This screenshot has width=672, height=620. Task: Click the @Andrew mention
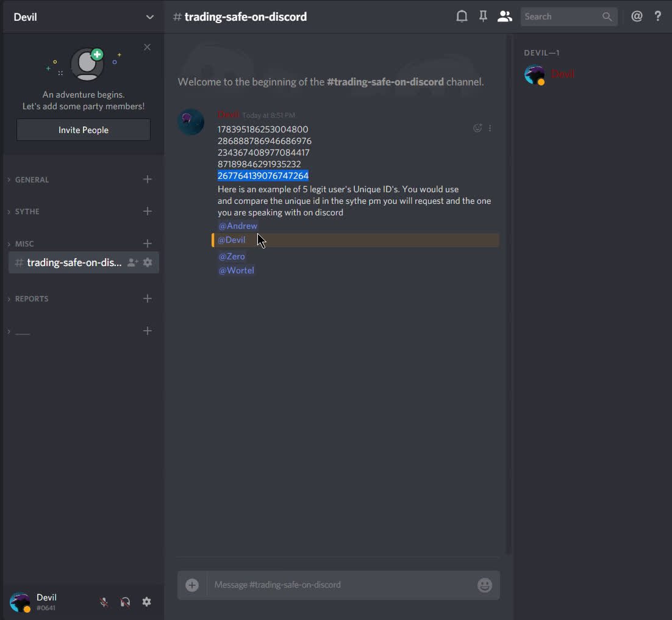click(x=238, y=226)
